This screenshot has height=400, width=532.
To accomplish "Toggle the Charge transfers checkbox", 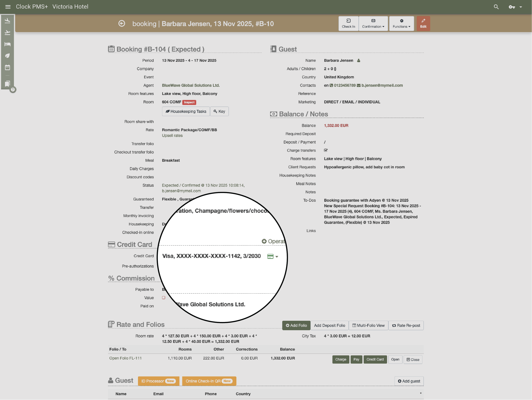I will point(326,150).
